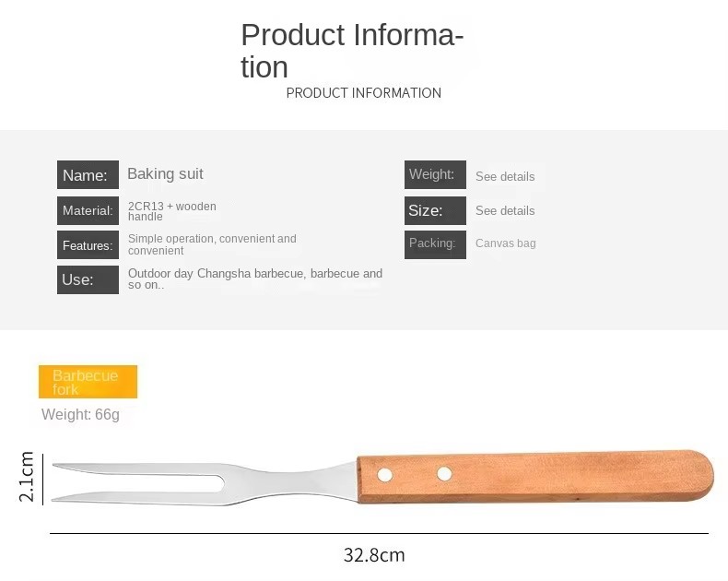Click the orange Barbecue fork label
728x581 pixels.
coord(88,382)
